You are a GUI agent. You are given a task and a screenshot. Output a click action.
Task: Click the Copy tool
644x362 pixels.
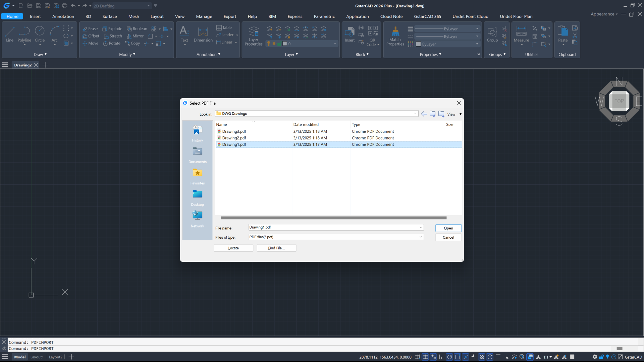(132, 44)
